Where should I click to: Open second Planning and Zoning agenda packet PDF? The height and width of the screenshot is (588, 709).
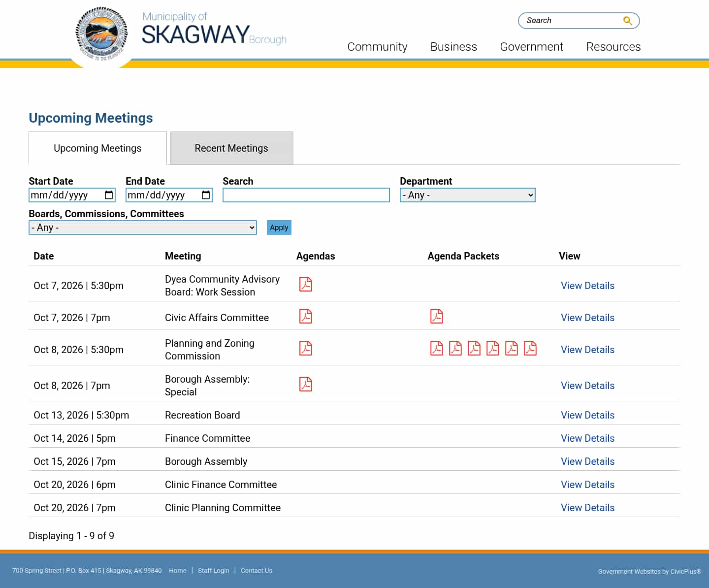[x=455, y=348]
